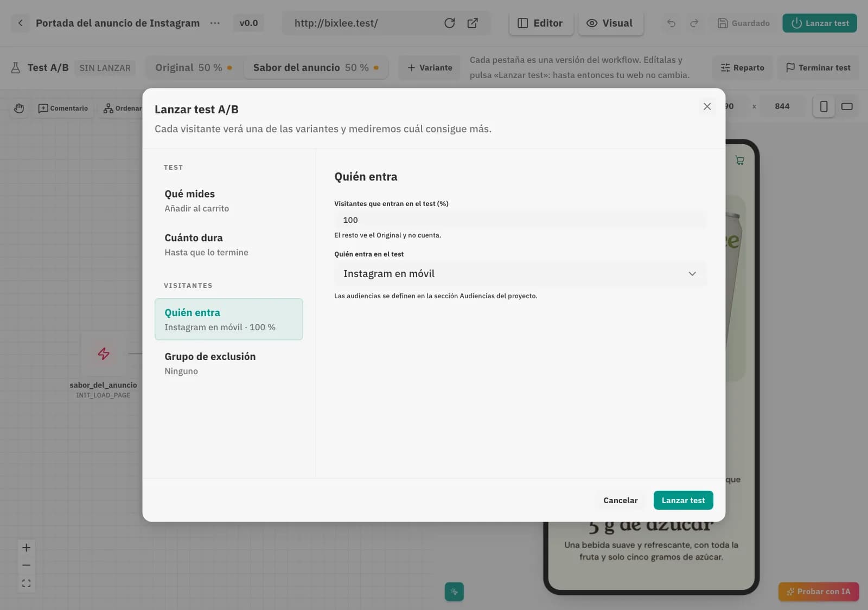Viewport: 868px width, 610px height.
Task: Click the Cancelar button in dialog
Action: pos(620,500)
